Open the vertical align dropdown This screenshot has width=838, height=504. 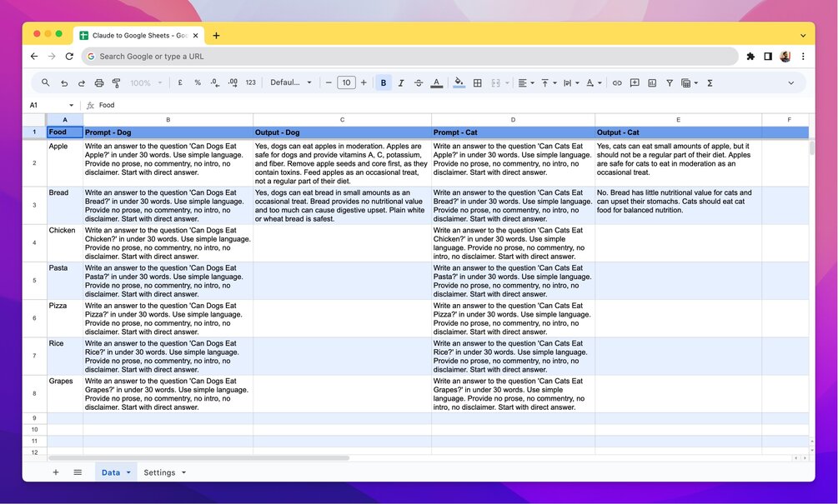click(x=549, y=82)
